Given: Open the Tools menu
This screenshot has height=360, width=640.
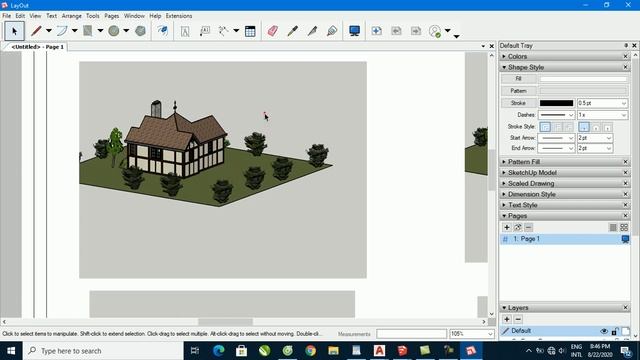Looking at the screenshot, I should coord(92,16).
